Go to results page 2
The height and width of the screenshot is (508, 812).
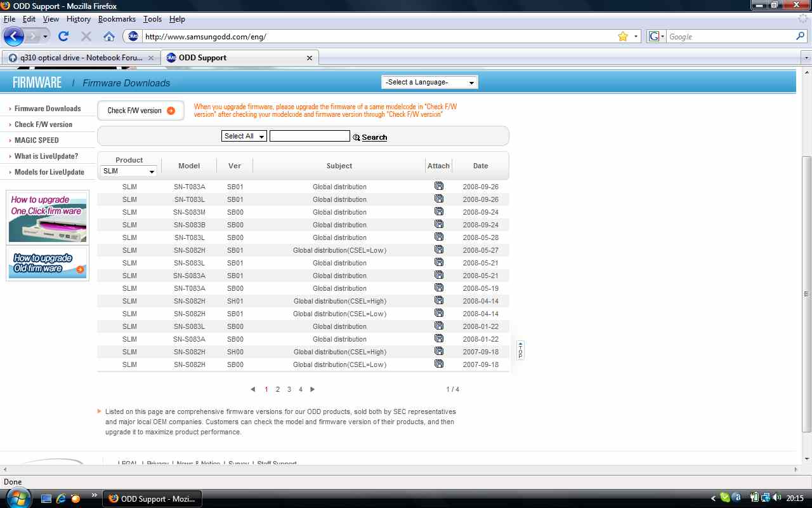(278, 389)
